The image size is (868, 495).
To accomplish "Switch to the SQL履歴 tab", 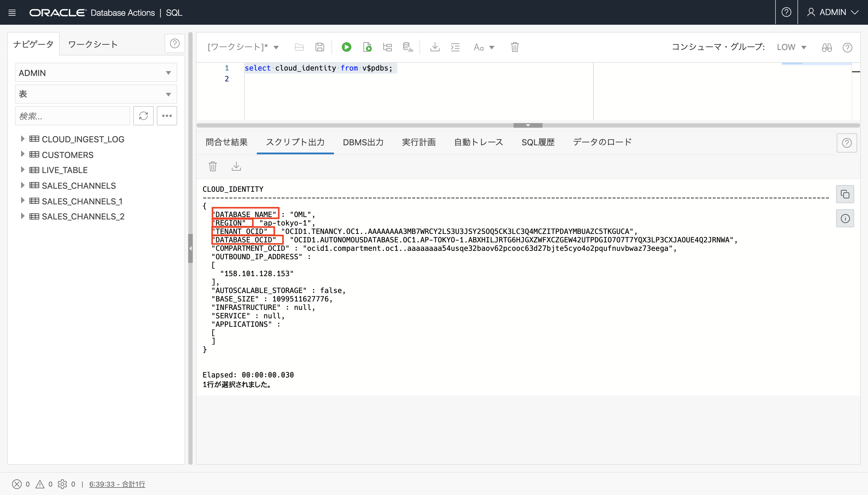I will point(538,142).
